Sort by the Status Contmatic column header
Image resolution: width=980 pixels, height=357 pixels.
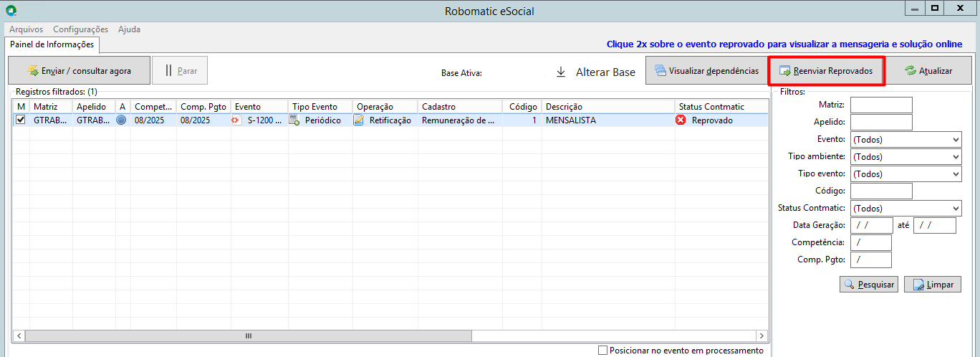click(721, 107)
